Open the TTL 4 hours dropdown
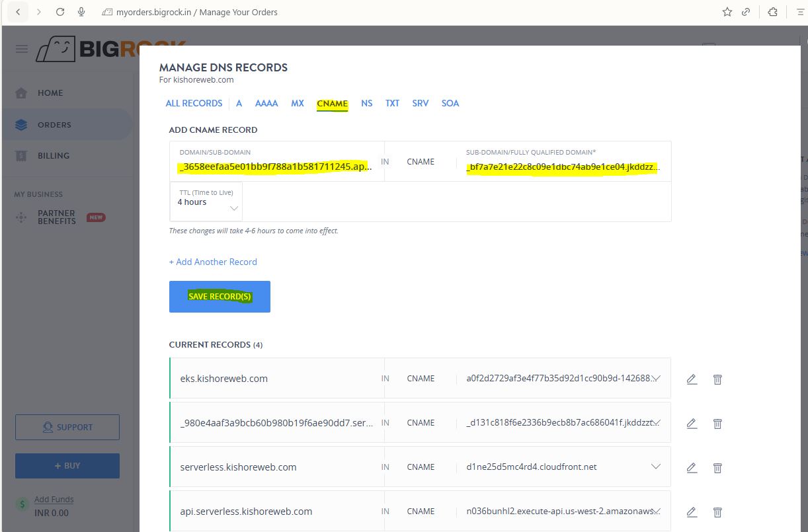The image size is (808, 532). [206, 202]
